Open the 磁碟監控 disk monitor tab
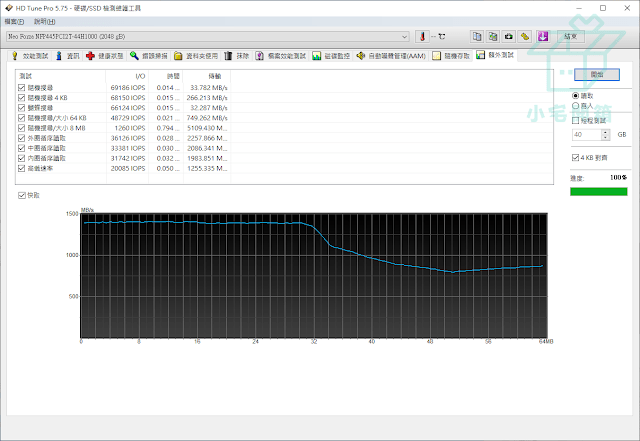 331,56
